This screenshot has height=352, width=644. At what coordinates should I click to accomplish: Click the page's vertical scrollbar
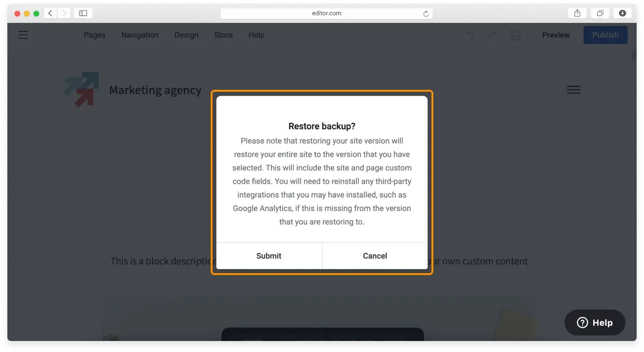point(634,56)
